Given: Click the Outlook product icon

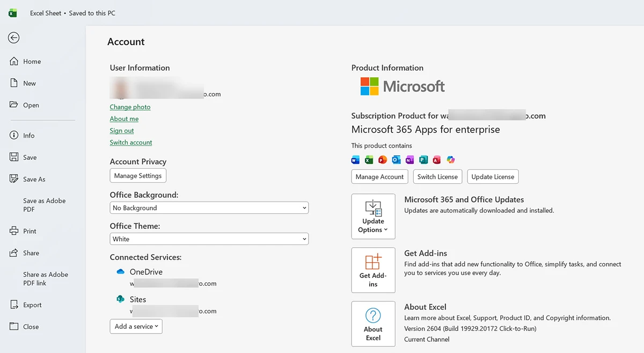Looking at the screenshot, I should 396,160.
